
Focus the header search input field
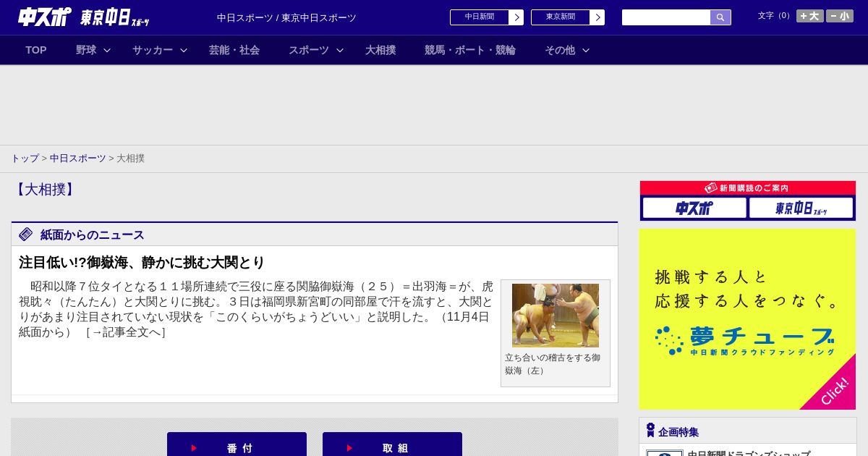click(x=666, y=17)
